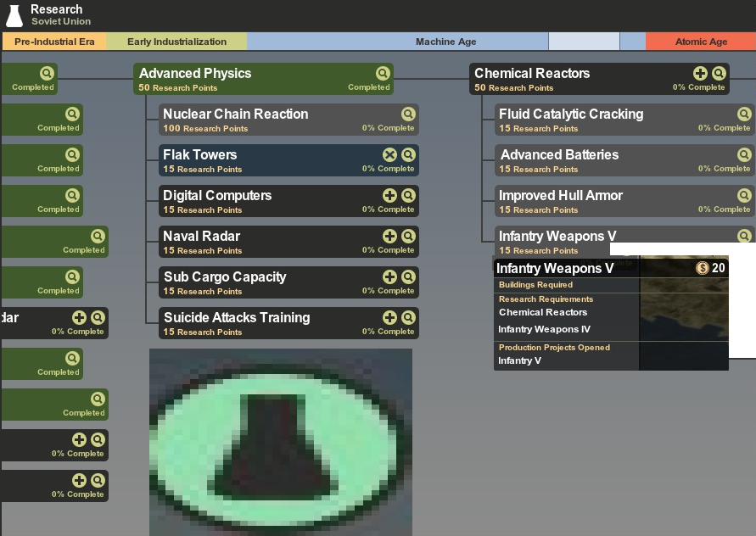Add Chemical Reactors to research with plus icon
The width and height of the screenshot is (756, 536).
click(700, 73)
